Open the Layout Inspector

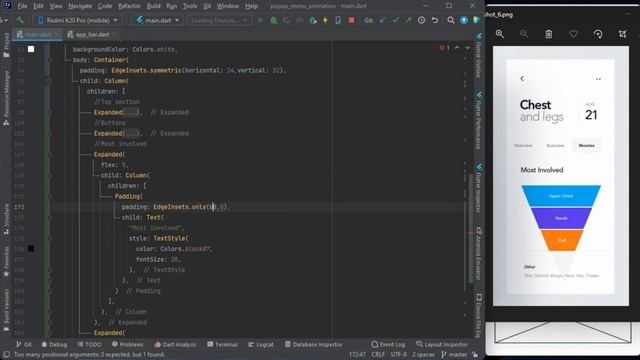pyautogui.click(x=442, y=344)
